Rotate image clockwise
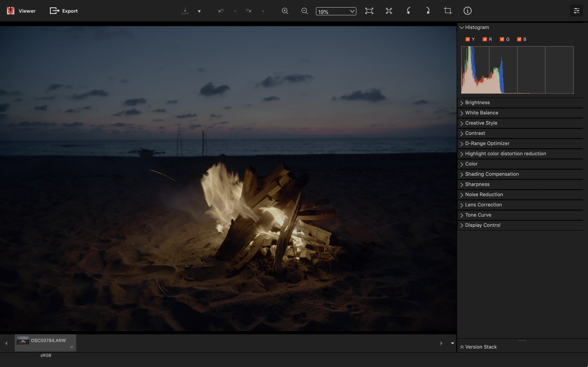Image resolution: width=588 pixels, height=367 pixels. [x=428, y=11]
